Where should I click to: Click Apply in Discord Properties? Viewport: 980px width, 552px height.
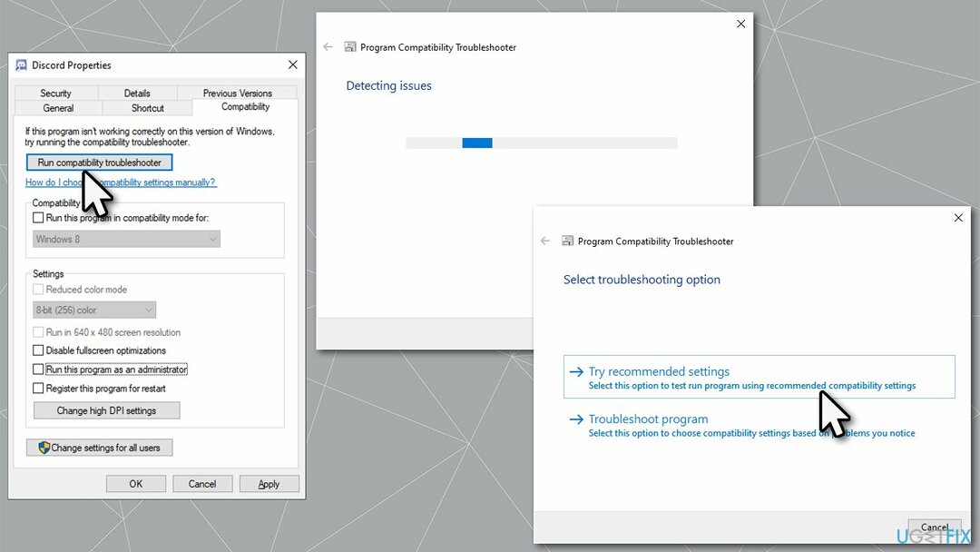269,484
